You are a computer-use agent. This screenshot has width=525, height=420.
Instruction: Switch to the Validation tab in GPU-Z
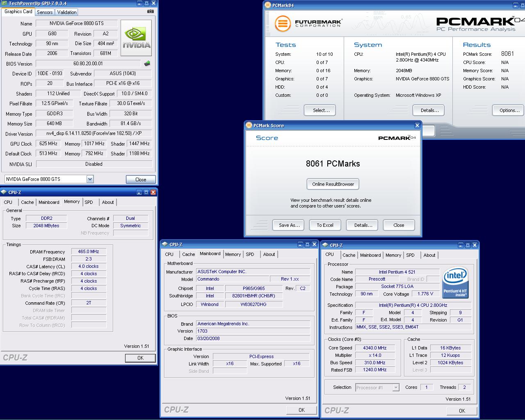pos(67,12)
